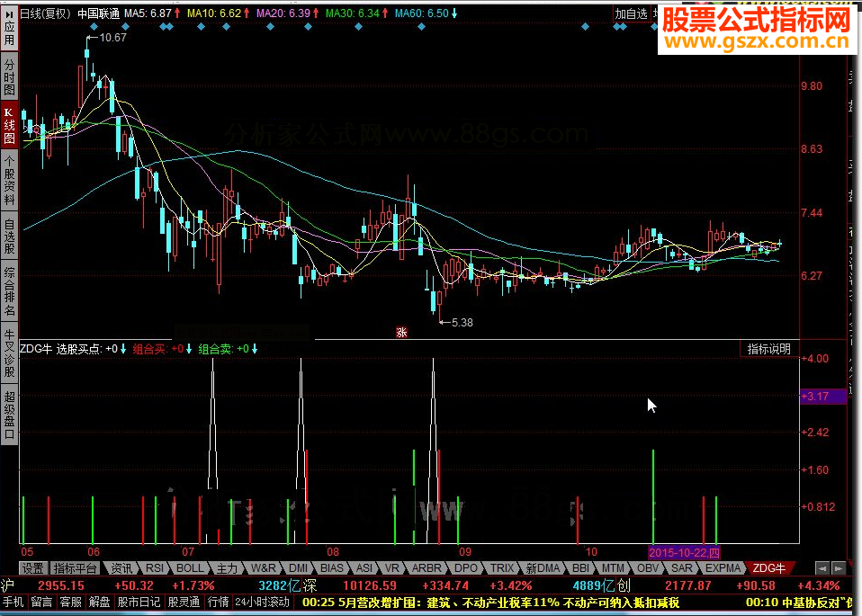This screenshot has width=862, height=616.
Task: Switch to the 分时图 sidebar view
Action: click(9, 76)
